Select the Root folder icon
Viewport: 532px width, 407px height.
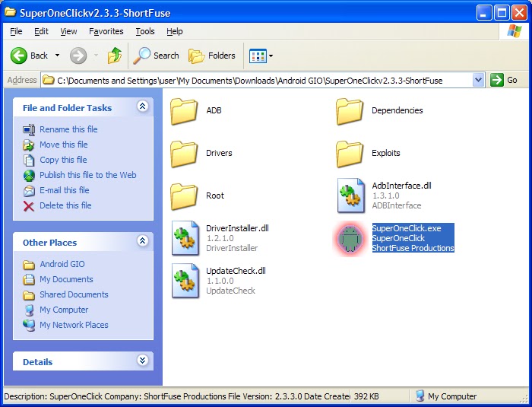point(184,196)
